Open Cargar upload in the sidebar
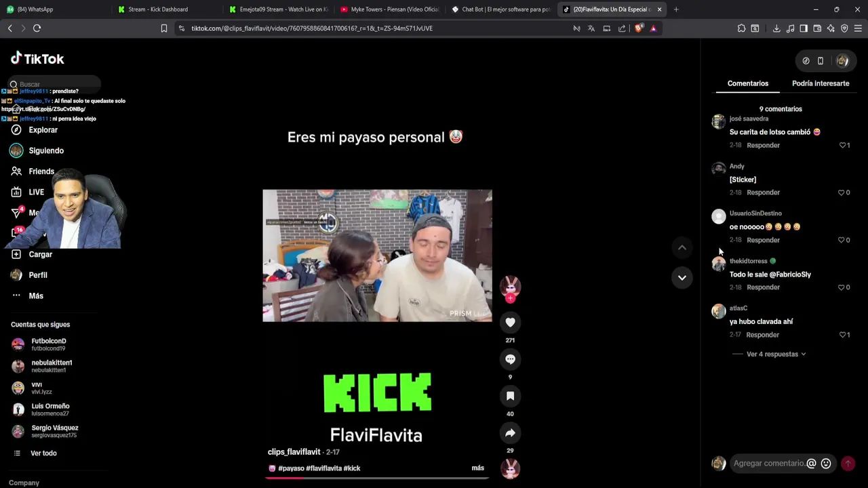 click(x=40, y=255)
